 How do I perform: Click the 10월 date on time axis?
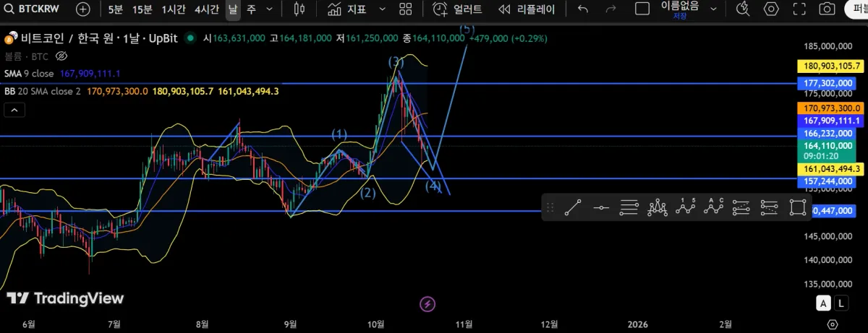click(375, 324)
